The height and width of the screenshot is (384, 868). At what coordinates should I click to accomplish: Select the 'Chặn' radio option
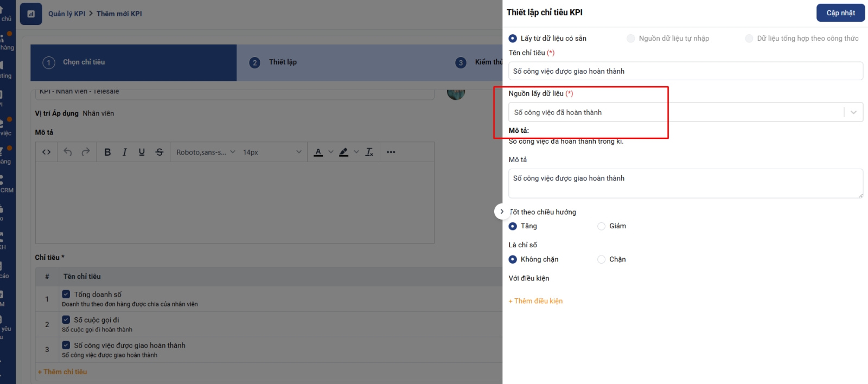[602, 260]
